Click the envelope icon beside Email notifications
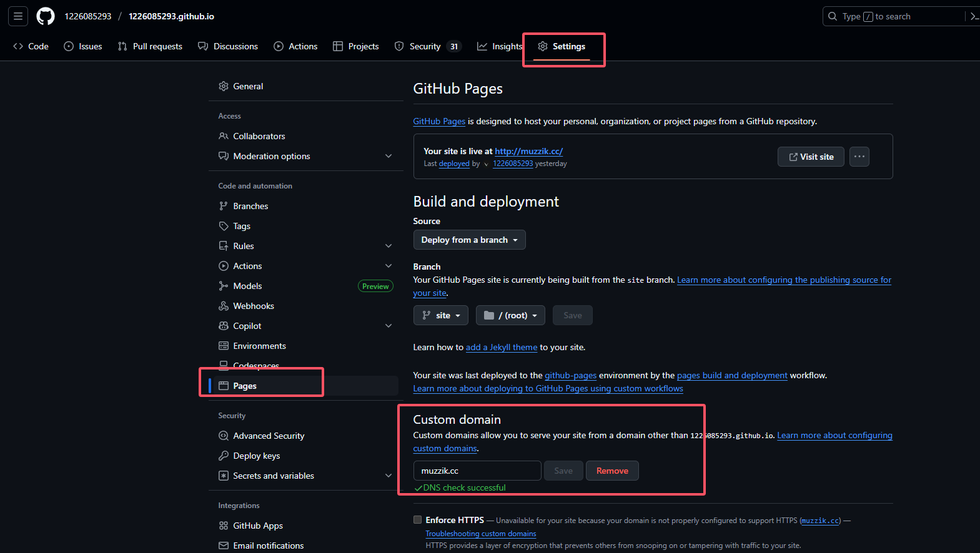Screen dimensions: 980x553 tap(224, 546)
